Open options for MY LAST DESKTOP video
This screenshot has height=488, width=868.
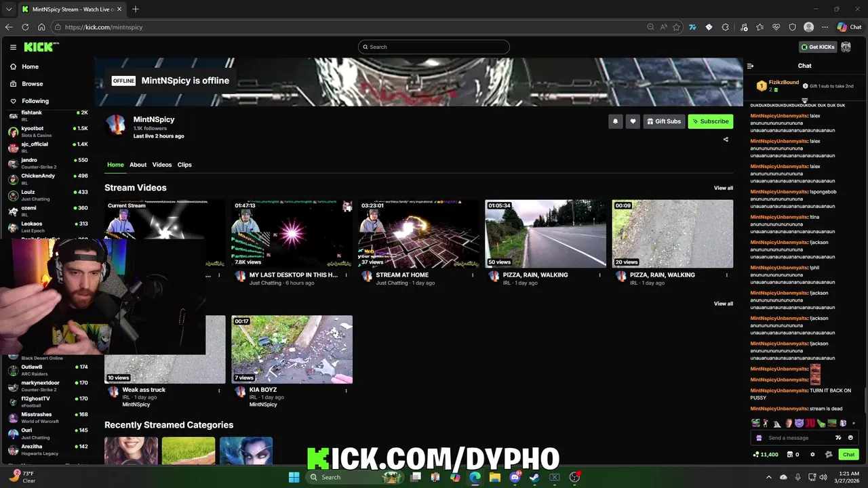click(x=346, y=275)
